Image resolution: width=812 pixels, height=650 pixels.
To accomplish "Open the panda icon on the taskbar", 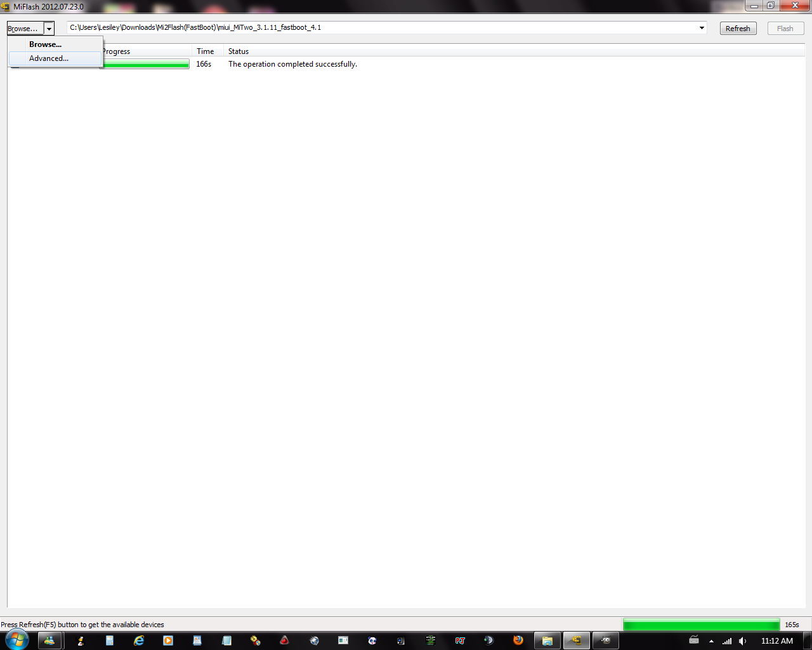I will [372, 640].
